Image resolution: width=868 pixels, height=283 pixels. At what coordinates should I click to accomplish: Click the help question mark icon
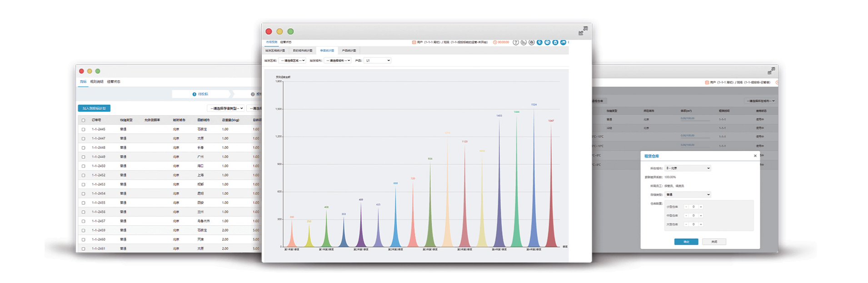click(515, 42)
